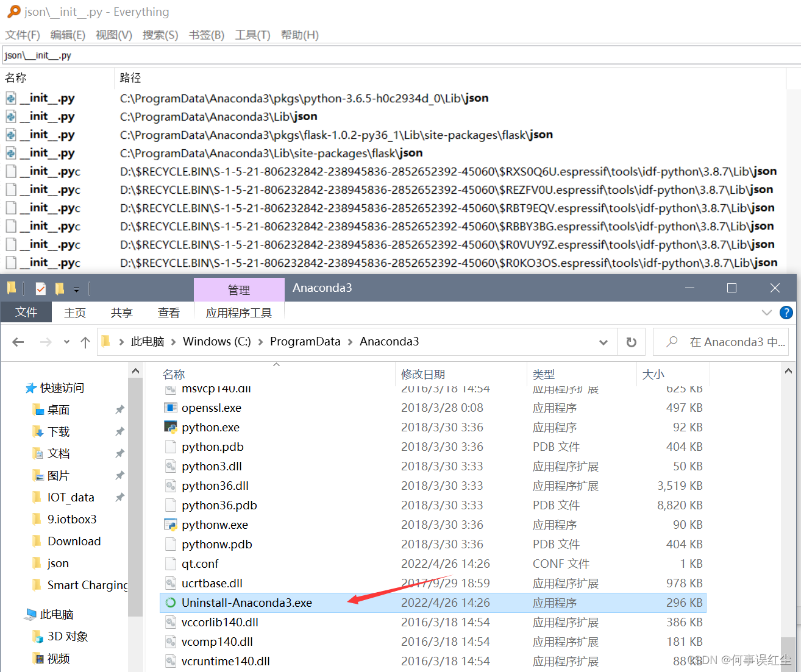
Task: Click the Everything magnifier icon in the title bar
Action: (x=13, y=12)
